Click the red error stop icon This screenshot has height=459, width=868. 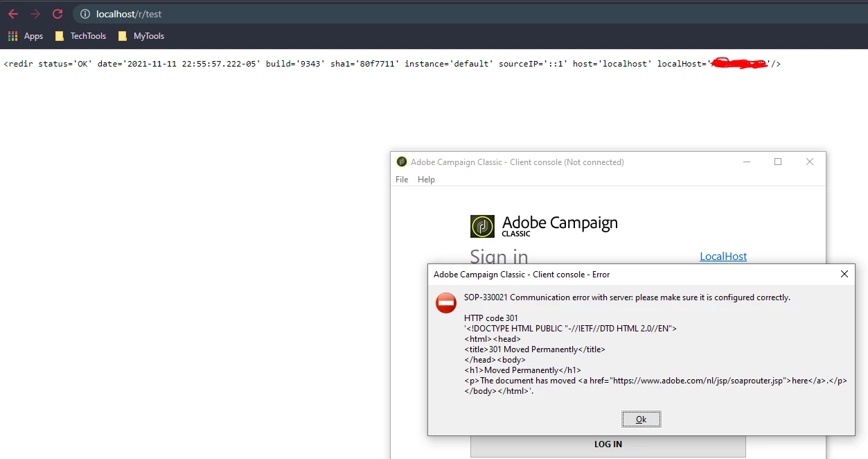coord(446,303)
